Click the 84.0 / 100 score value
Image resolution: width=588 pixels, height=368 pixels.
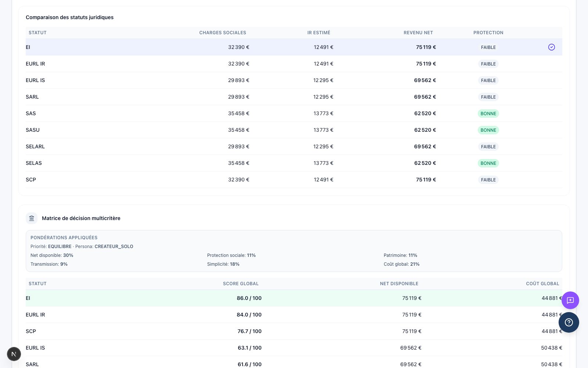[249, 315]
